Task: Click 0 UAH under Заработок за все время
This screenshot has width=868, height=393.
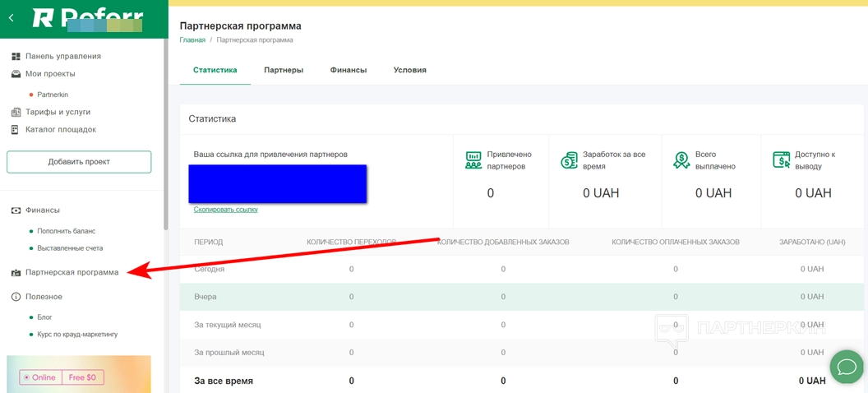Action: pos(601,193)
